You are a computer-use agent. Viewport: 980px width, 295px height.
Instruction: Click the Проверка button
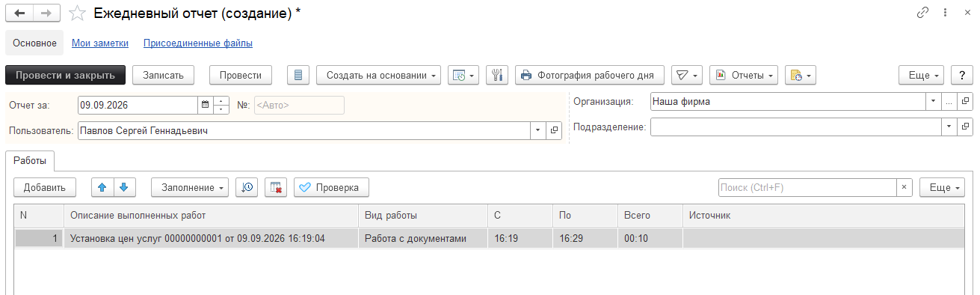(x=331, y=187)
